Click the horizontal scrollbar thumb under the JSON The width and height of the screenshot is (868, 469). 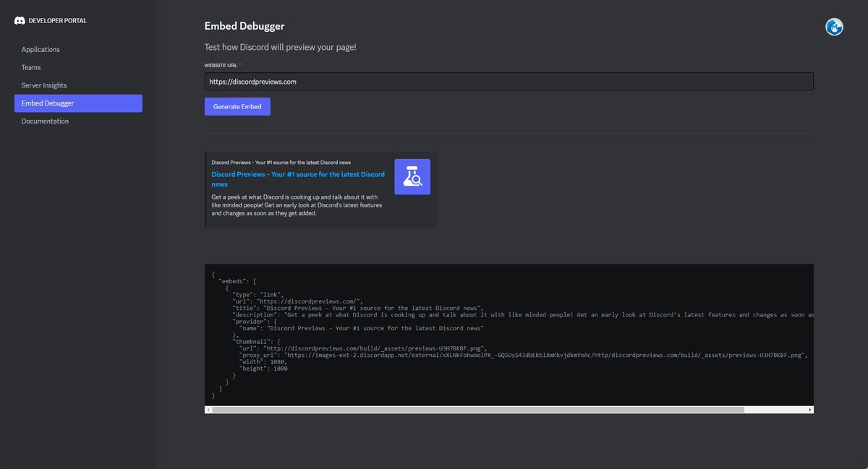point(477,410)
